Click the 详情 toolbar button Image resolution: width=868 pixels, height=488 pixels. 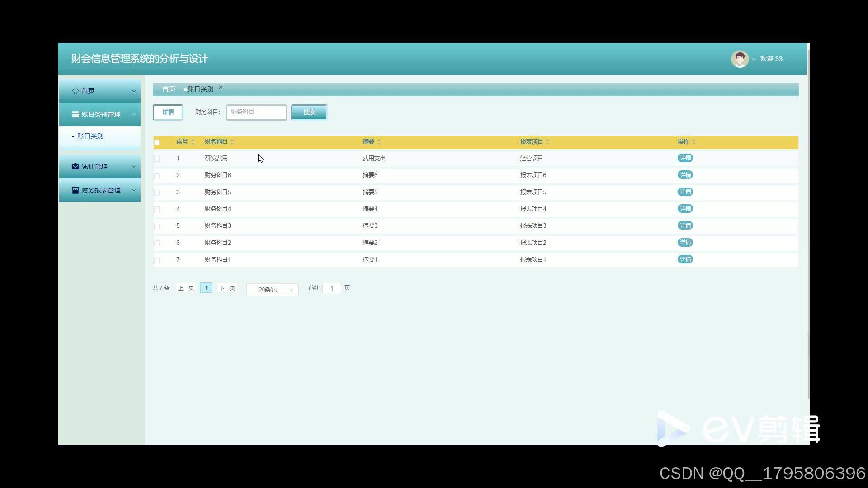pyautogui.click(x=168, y=112)
